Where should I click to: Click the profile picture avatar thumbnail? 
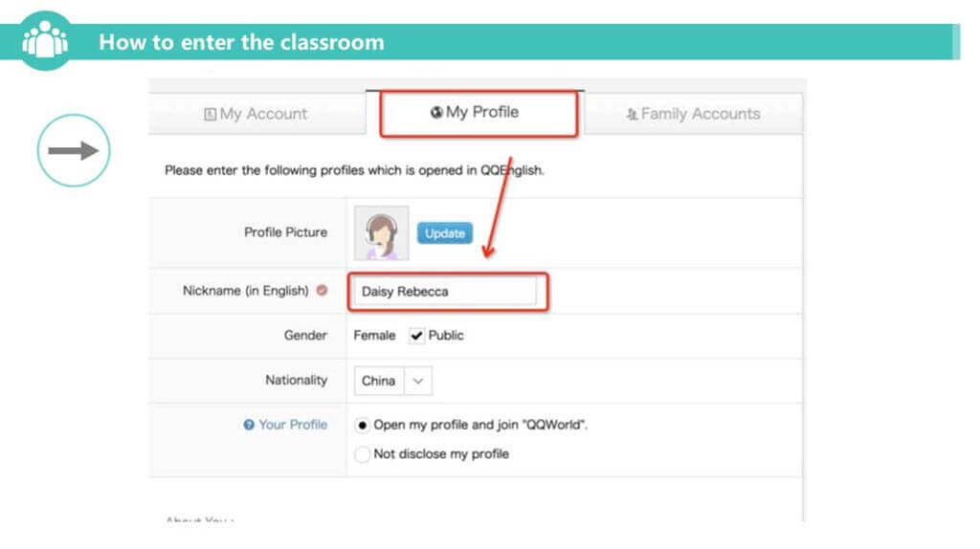pos(381,232)
